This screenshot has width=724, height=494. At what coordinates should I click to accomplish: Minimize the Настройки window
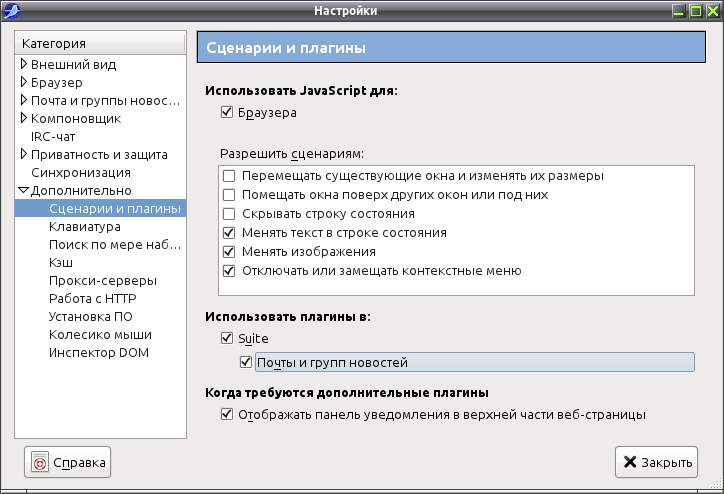pyautogui.click(x=678, y=11)
